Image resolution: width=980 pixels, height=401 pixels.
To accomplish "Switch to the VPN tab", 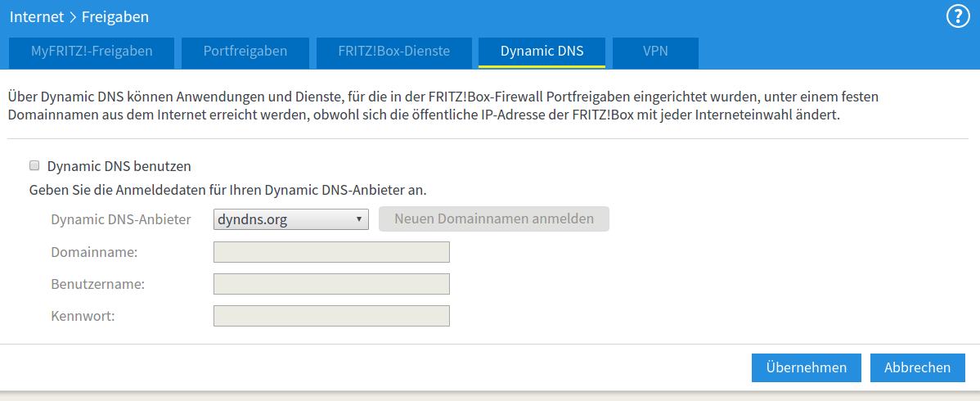I will [x=655, y=52].
